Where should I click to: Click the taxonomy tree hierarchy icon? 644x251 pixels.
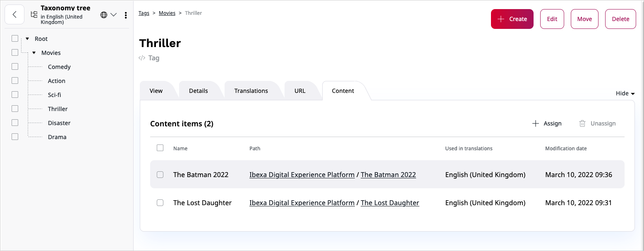point(34,14)
